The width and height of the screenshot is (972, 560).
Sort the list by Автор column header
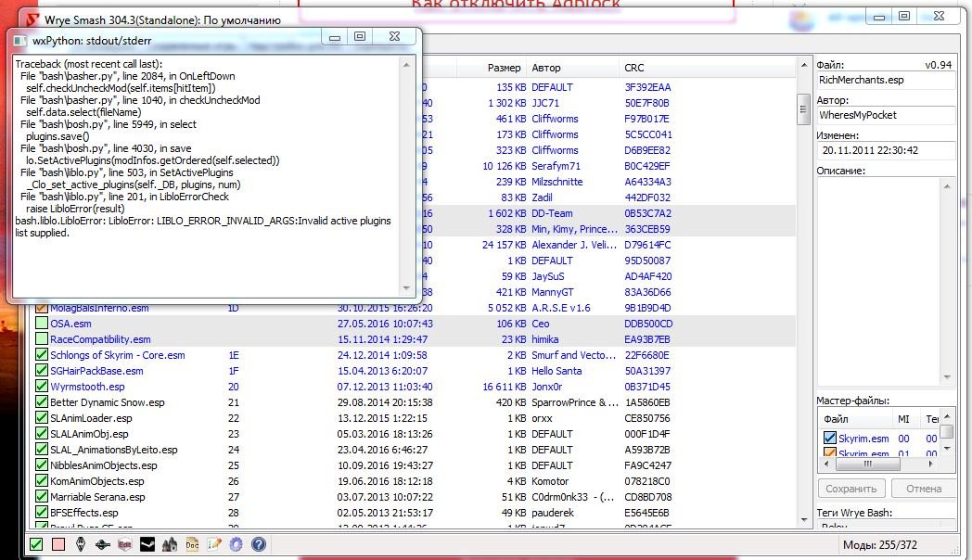[545, 68]
